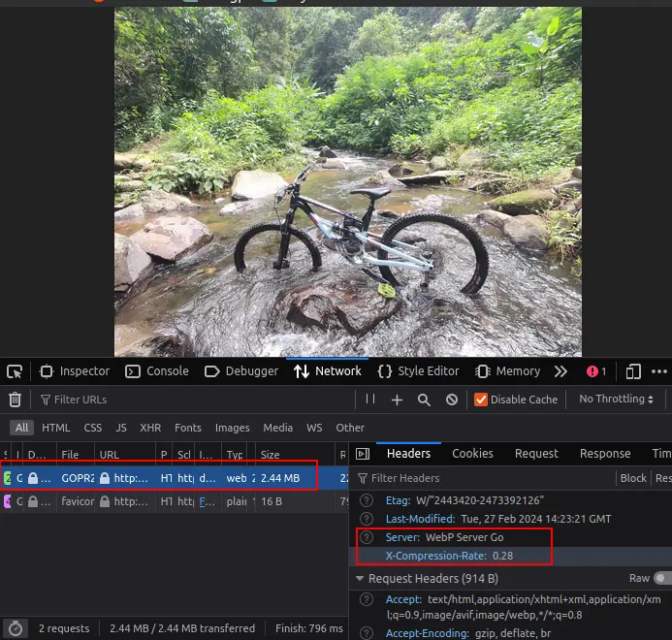
Task: Open the Style Editor tab
Action: 418,371
